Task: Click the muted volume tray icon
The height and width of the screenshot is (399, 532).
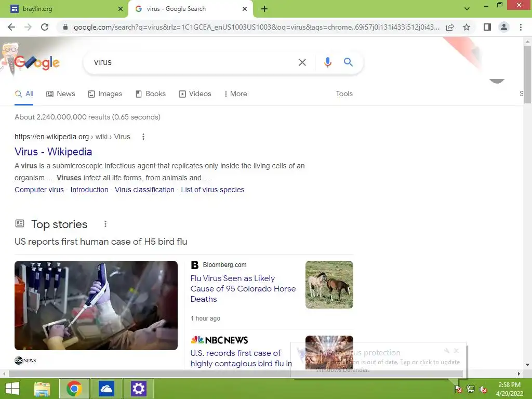Action: [483, 389]
